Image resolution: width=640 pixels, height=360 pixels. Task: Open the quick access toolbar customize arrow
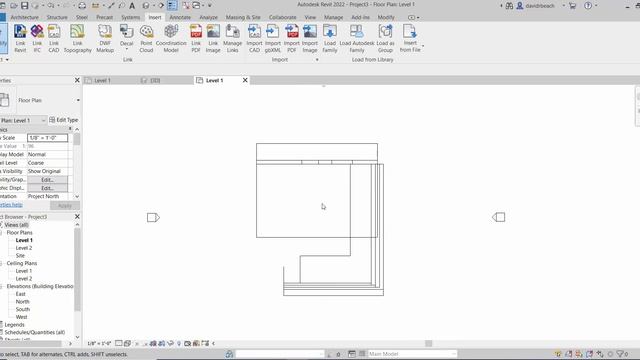pos(210,6)
